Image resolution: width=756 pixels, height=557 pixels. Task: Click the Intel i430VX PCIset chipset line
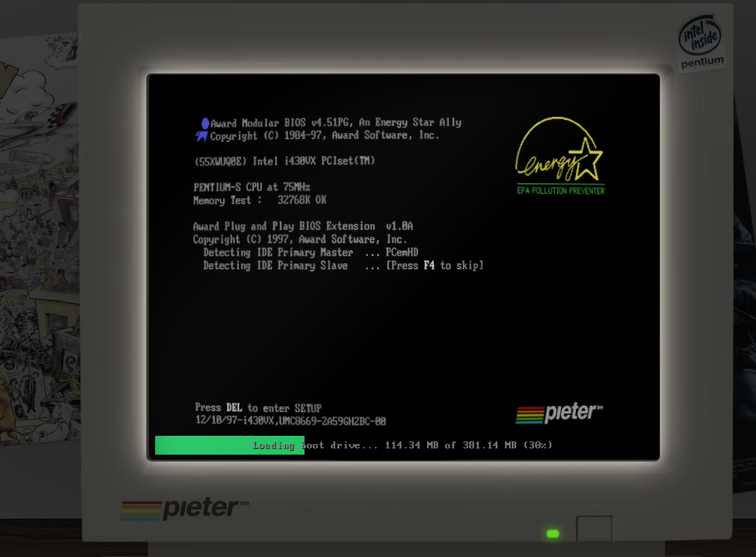[x=285, y=161]
